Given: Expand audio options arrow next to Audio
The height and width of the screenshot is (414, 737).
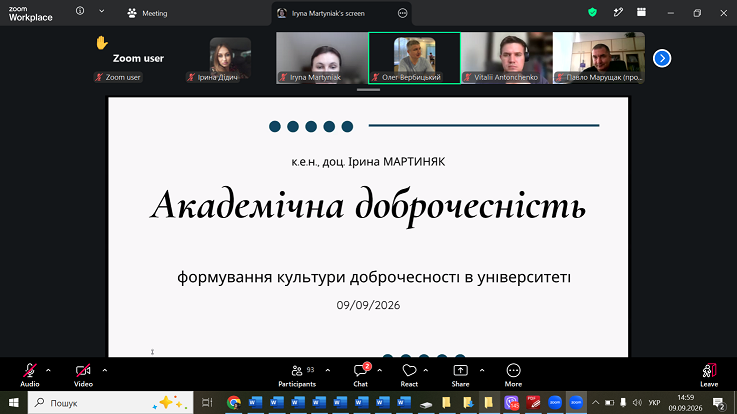Looking at the screenshot, I should click(x=48, y=371).
